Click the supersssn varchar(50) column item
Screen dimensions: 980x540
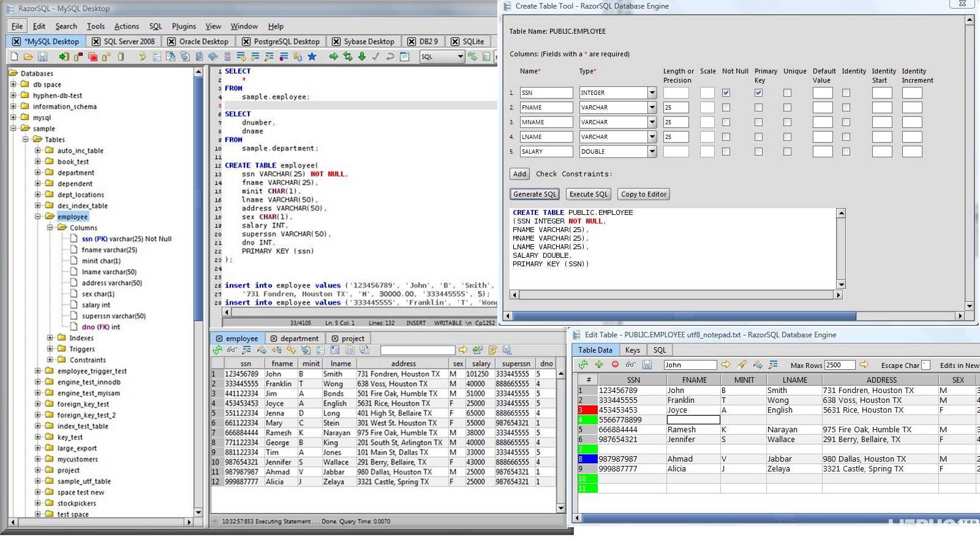coord(114,316)
